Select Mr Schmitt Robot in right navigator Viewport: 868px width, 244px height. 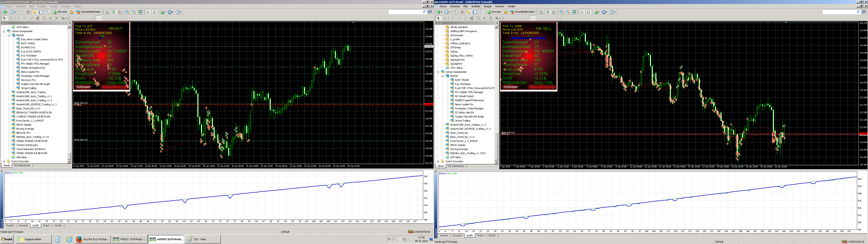[464, 96]
